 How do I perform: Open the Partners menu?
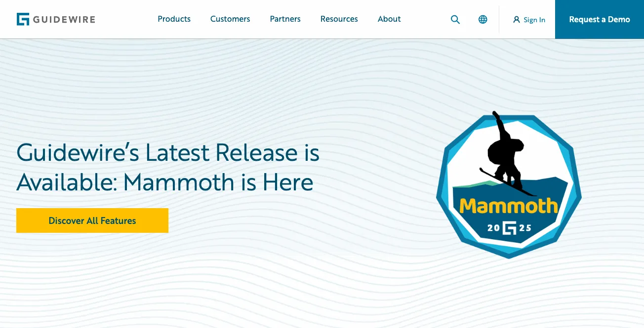click(285, 19)
